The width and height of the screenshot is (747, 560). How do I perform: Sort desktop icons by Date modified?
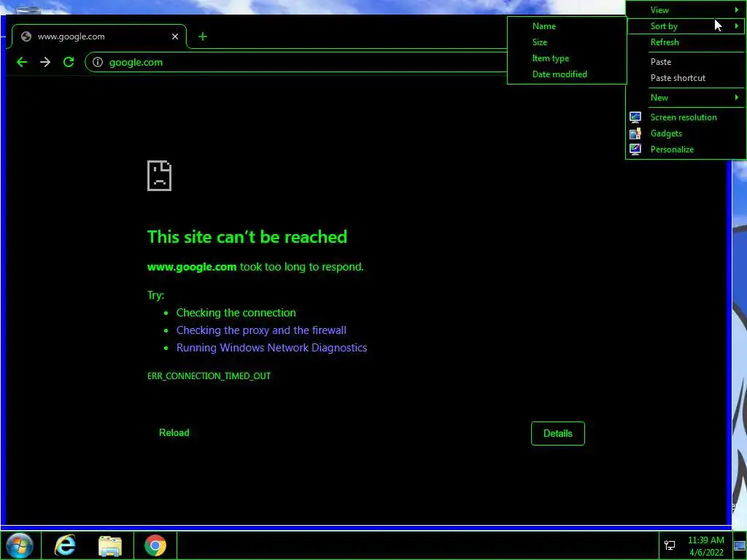pyautogui.click(x=567, y=74)
